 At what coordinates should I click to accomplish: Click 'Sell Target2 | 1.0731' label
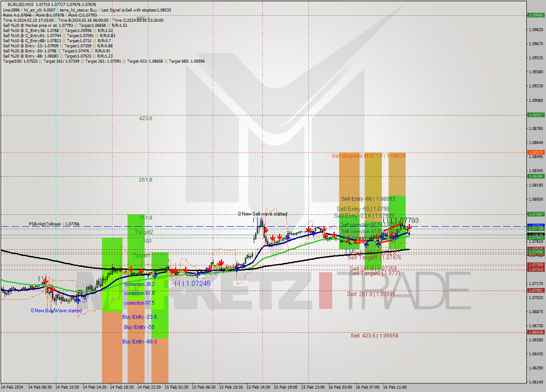point(375,273)
